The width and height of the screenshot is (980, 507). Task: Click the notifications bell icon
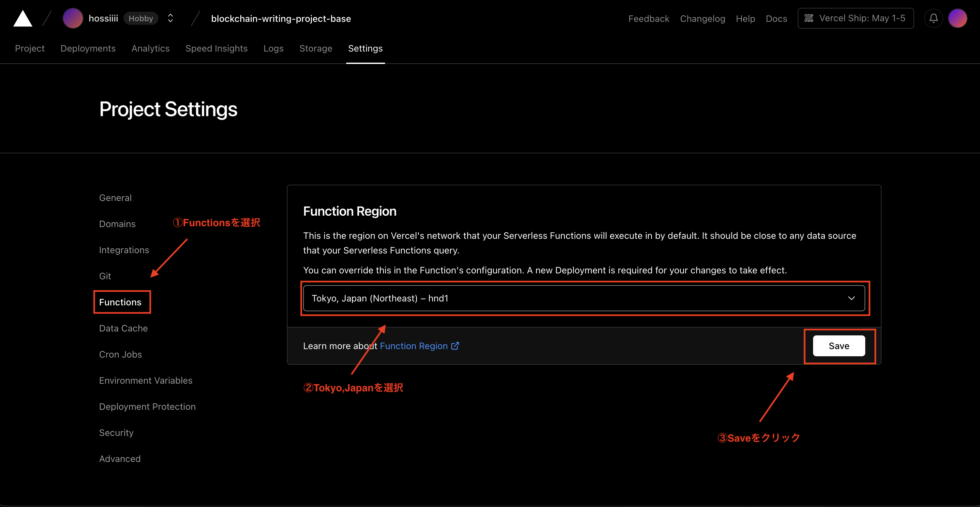click(933, 18)
